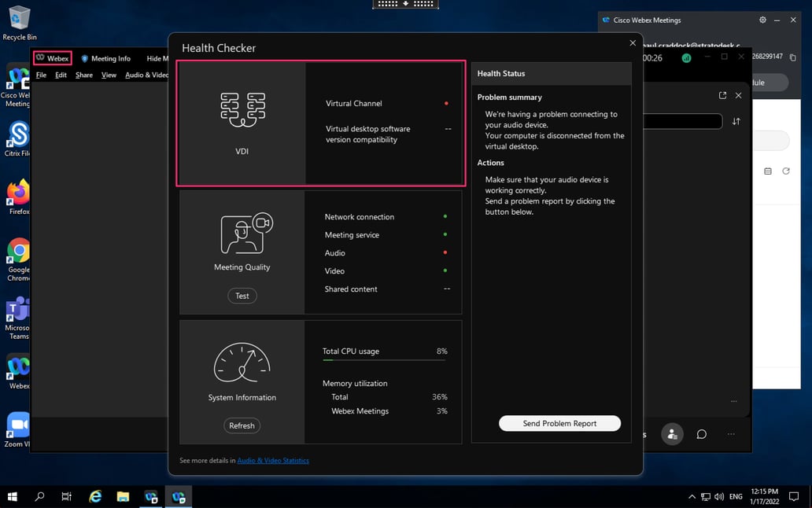Open the Participants panel in the meeting
812x508 pixels.
[672, 433]
